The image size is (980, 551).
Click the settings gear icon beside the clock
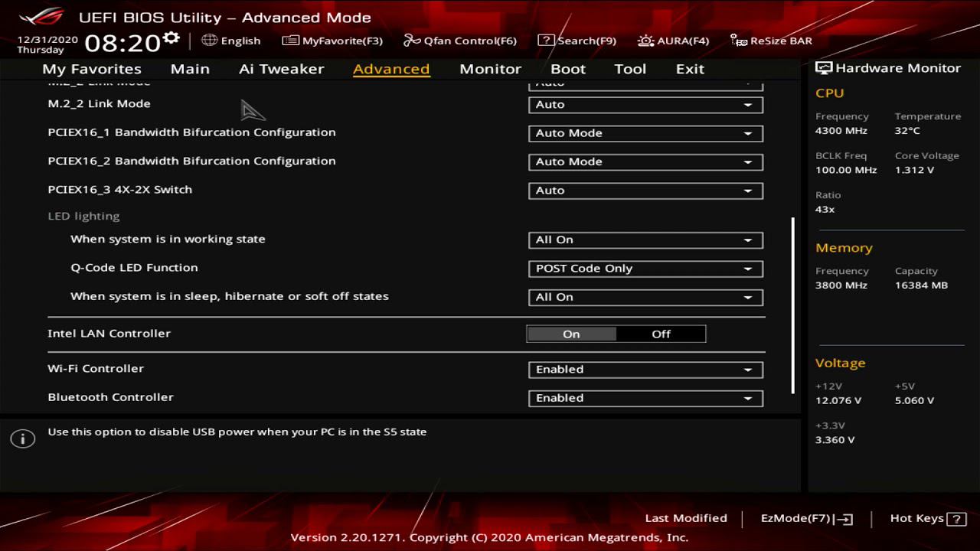(x=171, y=37)
